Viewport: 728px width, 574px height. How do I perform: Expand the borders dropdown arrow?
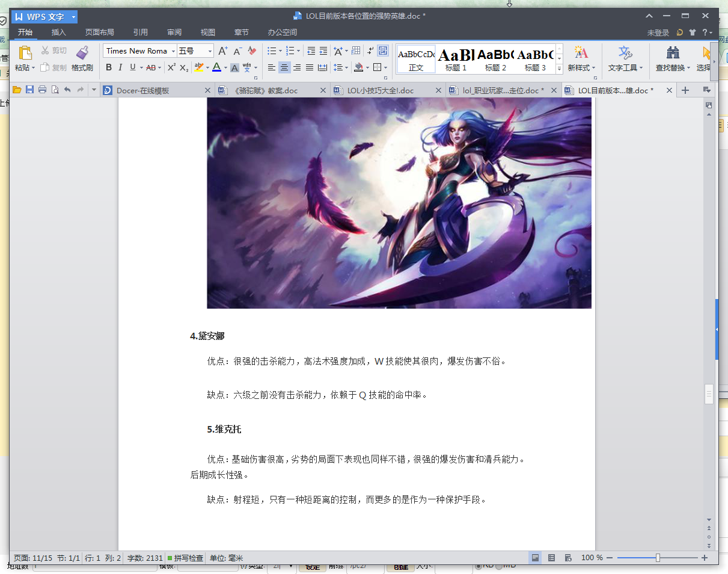(385, 68)
